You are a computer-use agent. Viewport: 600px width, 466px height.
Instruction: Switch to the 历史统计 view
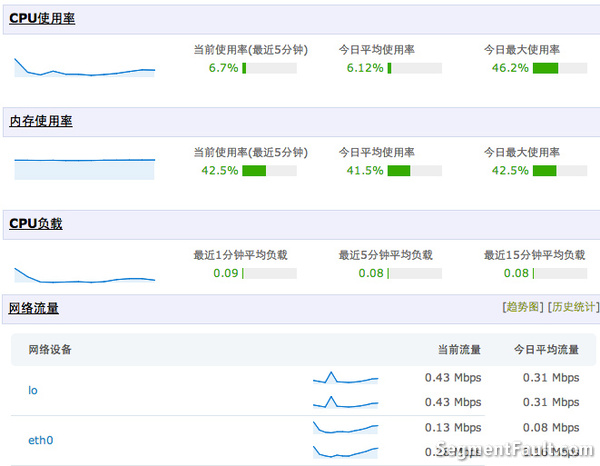pyautogui.click(x=574, y=307)
